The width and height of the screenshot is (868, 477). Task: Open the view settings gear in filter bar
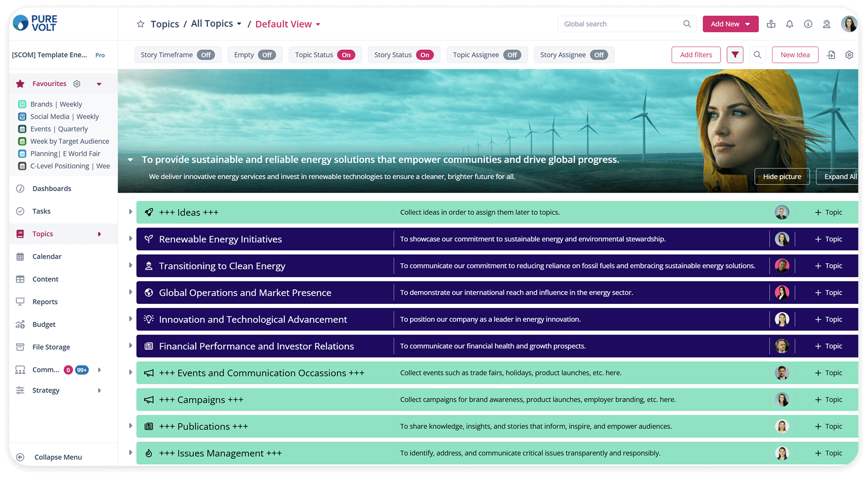[x=849, y=55]
